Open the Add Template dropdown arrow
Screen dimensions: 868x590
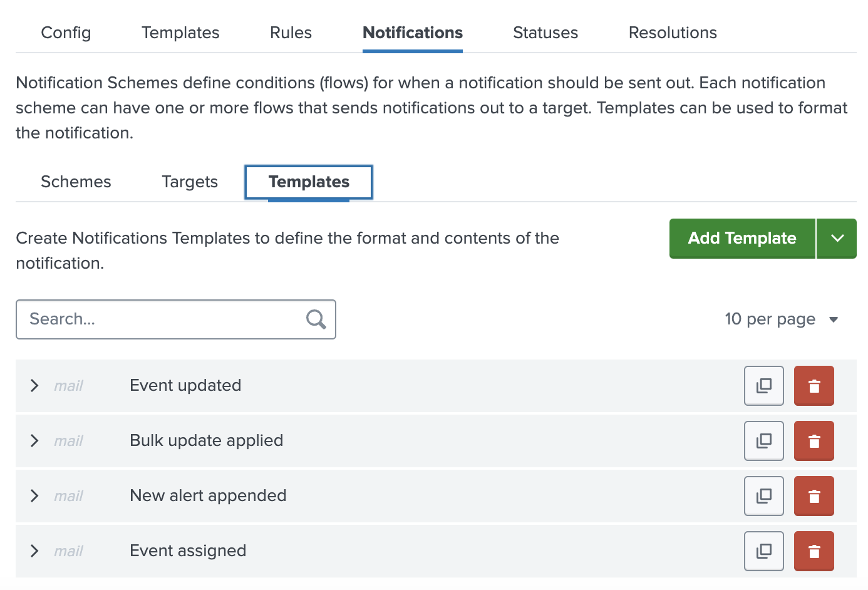pos(836,239)
